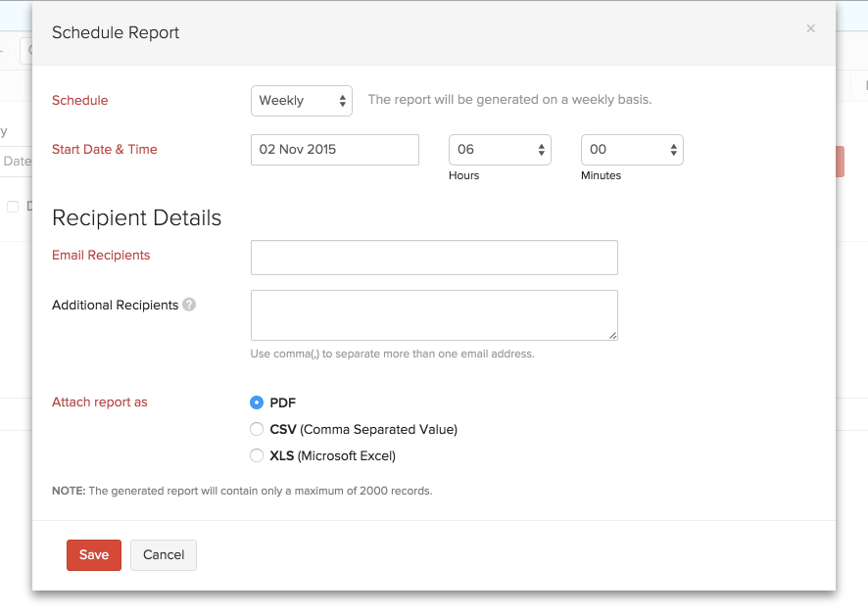The height and width of the screenshot is (615, 868).
Task: Click the "CSV (Comma Separated Value)" label text
Action: coord(363,429)
